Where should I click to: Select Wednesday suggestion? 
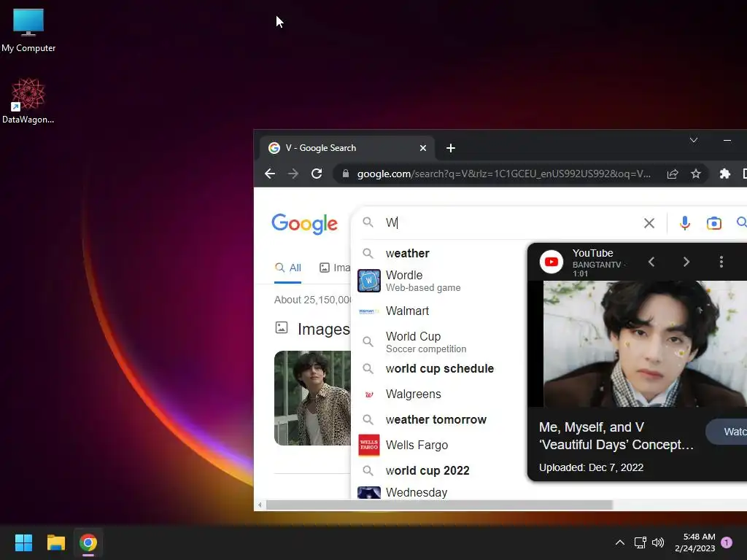pos(438,492)
